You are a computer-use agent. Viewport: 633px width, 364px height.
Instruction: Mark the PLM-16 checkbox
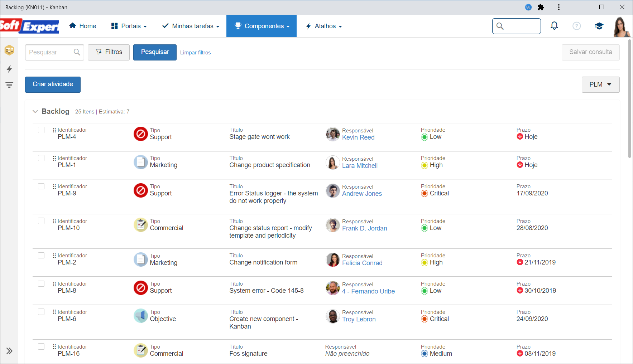pos(41,347)
